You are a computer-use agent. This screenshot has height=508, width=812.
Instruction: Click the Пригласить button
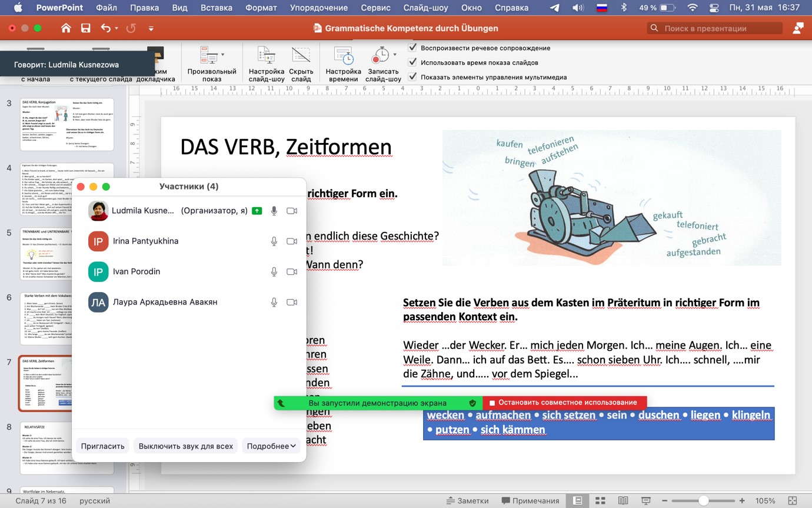pyautogui.click(x=102, y=446)
